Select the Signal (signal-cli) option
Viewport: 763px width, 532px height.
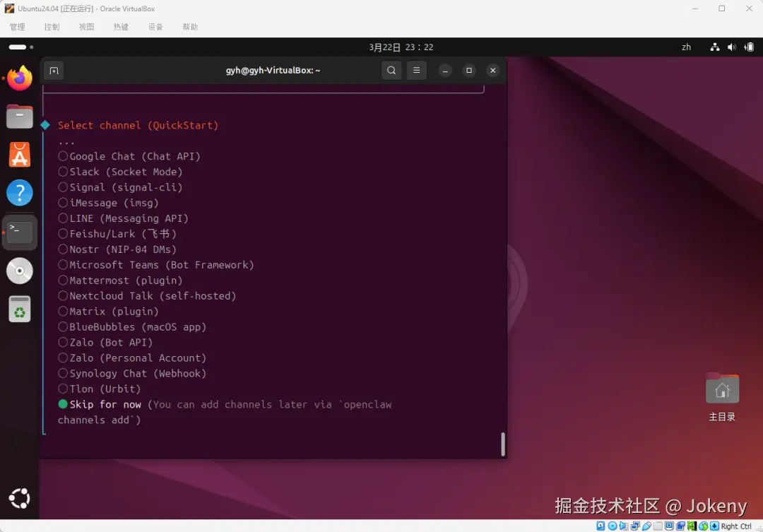pos(120,187)
